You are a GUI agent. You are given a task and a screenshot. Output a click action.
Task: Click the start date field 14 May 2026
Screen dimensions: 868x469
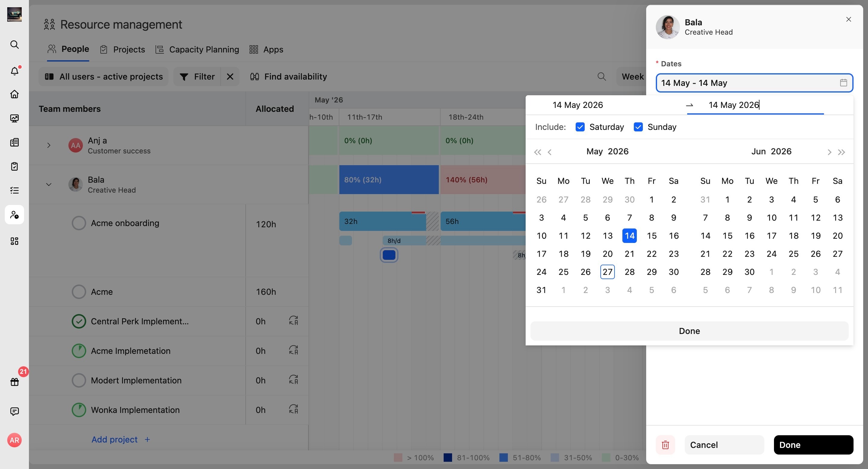click(577, 105)
